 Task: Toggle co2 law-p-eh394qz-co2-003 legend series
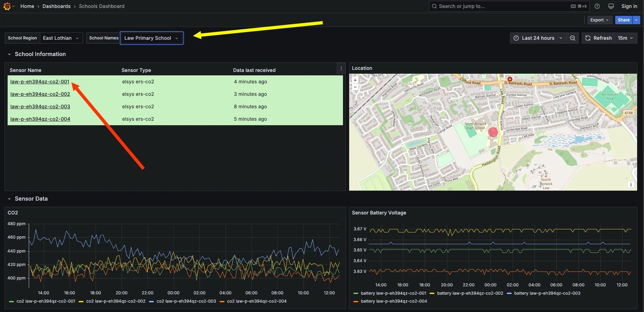tap(186, 301)
